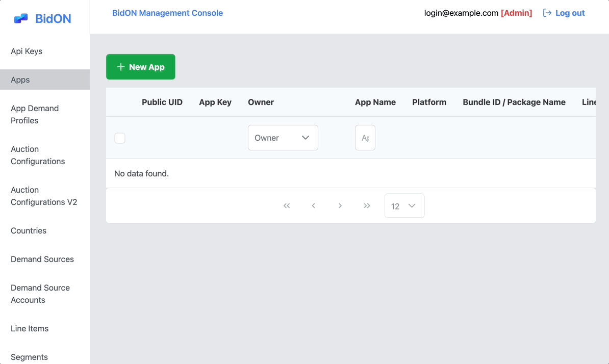The height and width of the screenshot is (364, 609).
Task: Open the page size dropdown showing 12
Action: coord(404,205)
